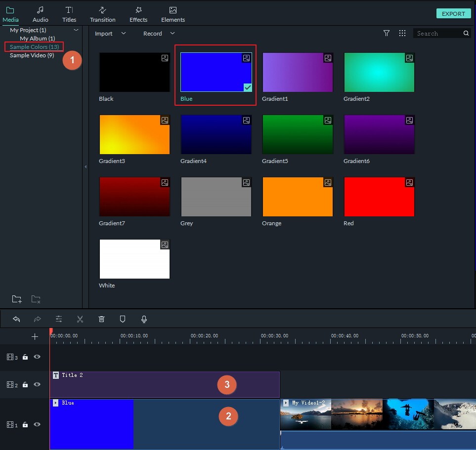Select the White color swatch
This screenshot has height=450, width=476.
(134, 259)
